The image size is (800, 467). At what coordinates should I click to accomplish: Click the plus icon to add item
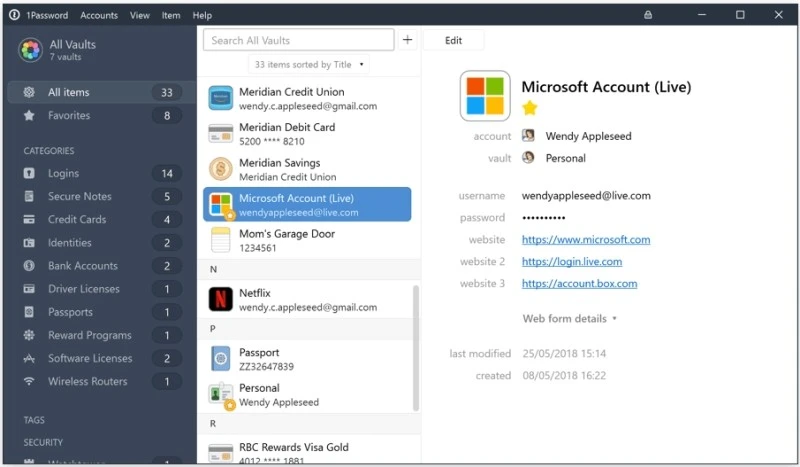click(407, 40)
